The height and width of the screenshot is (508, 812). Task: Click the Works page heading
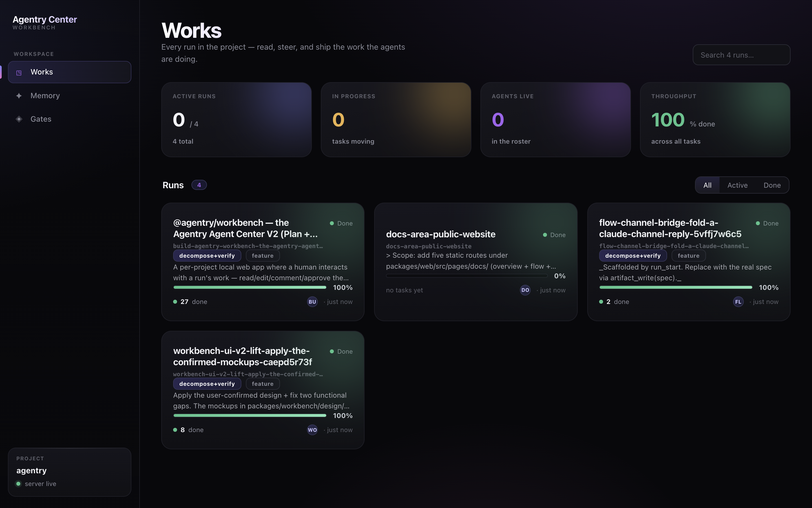[191, 30]
